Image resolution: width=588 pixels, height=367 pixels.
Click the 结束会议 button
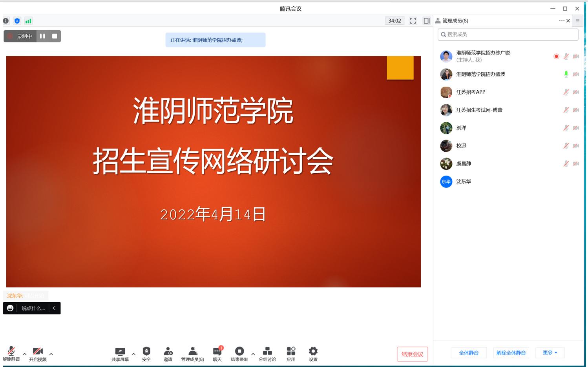pyautogui.click(x=412, y=354)
